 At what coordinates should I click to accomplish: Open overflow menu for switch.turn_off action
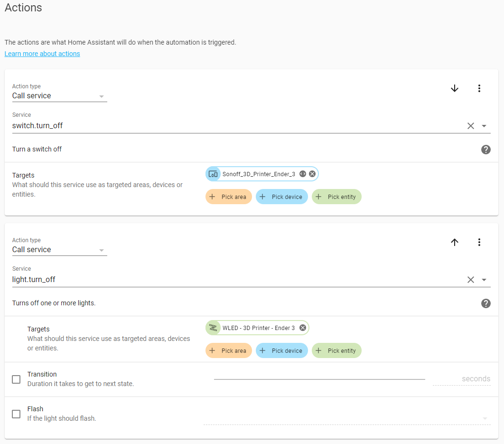click(479, 88)
